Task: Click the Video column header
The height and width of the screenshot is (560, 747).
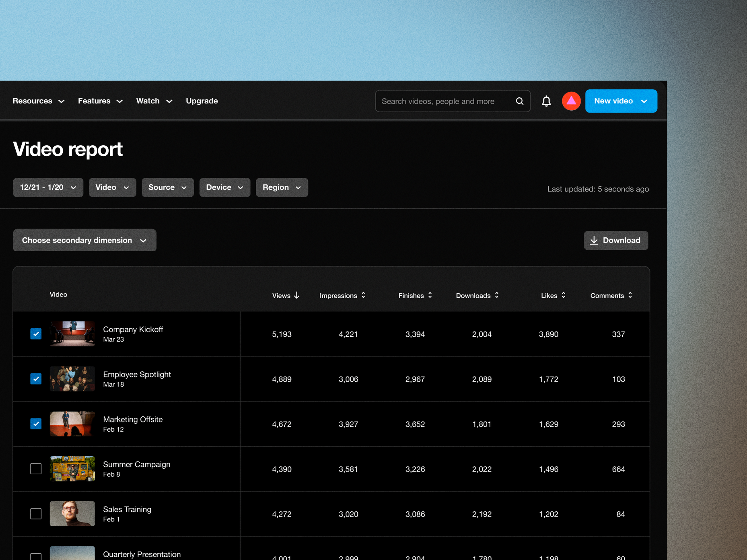Action: tap(58, 294)
